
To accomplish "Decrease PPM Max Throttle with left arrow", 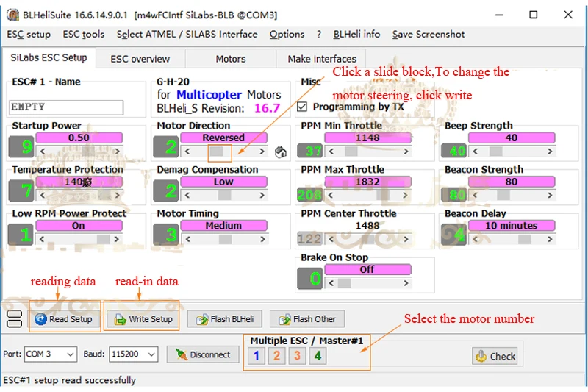I will (x=330, y=195).
